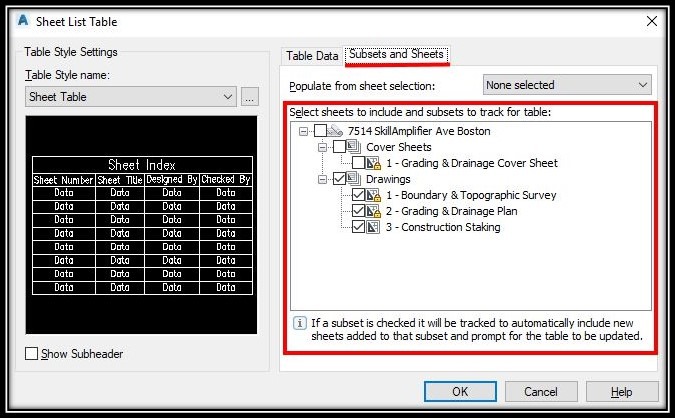The image size is (675, 418).
Task: Collapse the Drawings subset node
Action: tap(322, 179)
